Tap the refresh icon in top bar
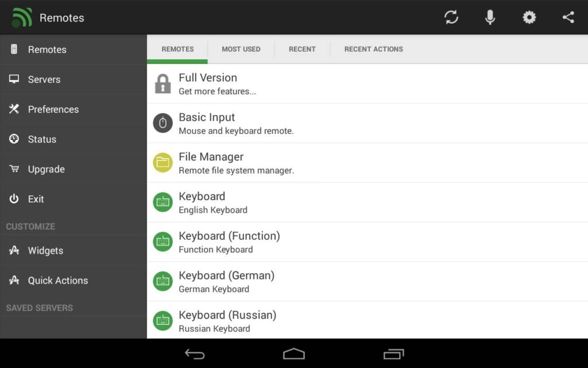This screenshot has width=588, height=368. pos(451,17)
